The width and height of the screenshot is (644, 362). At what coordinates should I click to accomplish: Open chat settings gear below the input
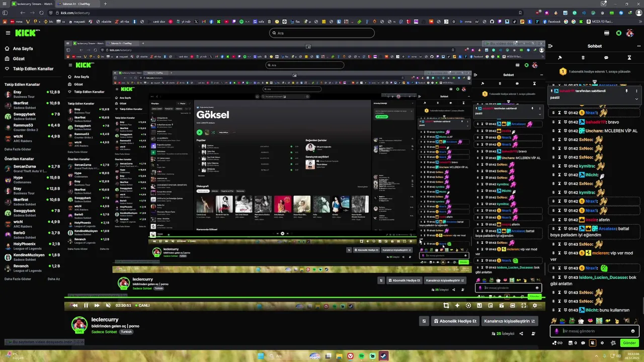pos(602,343)
